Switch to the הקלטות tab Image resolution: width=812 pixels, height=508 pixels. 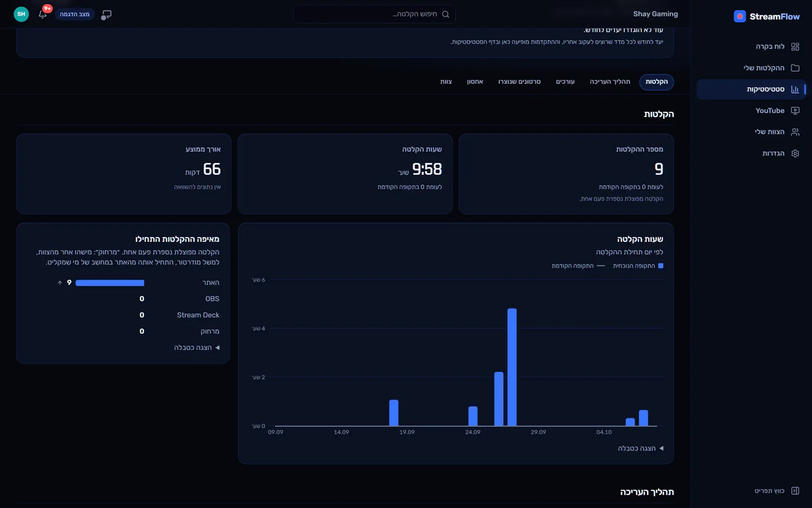657,82
